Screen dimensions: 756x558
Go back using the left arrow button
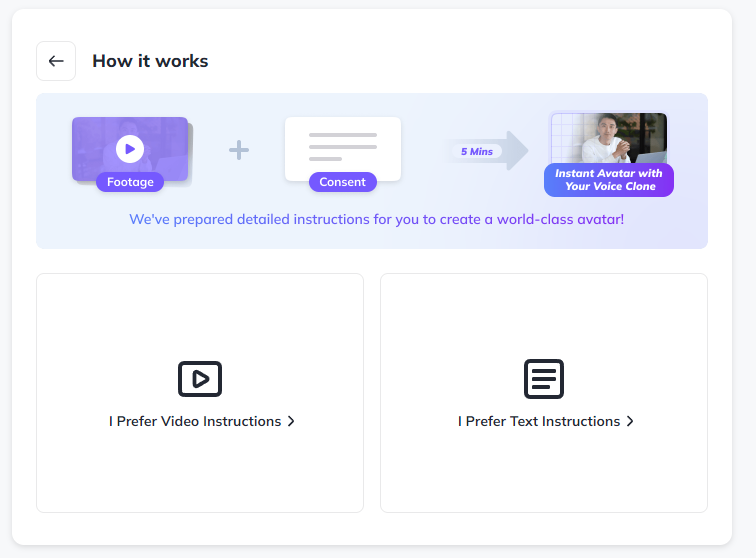coord(56,61)
